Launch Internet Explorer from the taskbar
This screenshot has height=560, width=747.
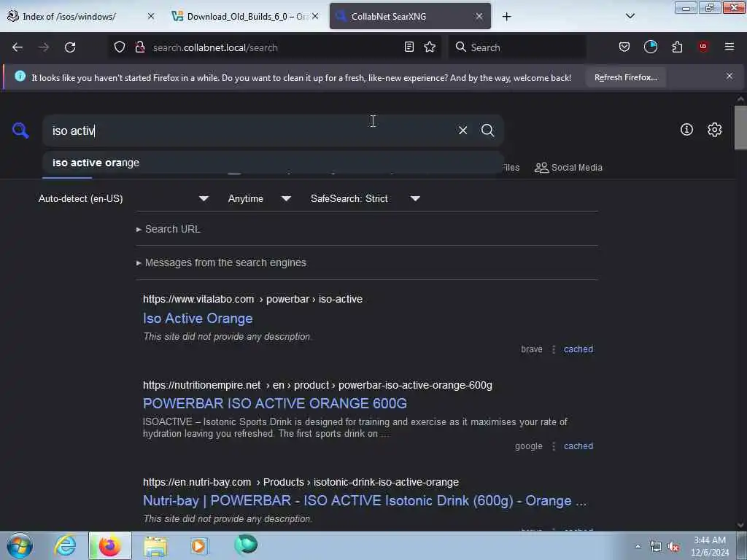point(65,545)
